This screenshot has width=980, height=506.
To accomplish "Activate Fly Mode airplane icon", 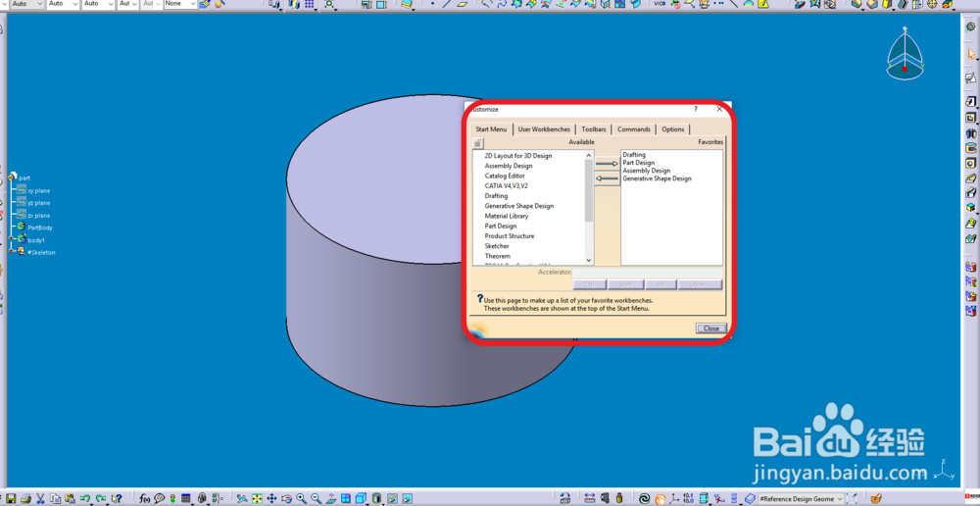I will 242,498.
